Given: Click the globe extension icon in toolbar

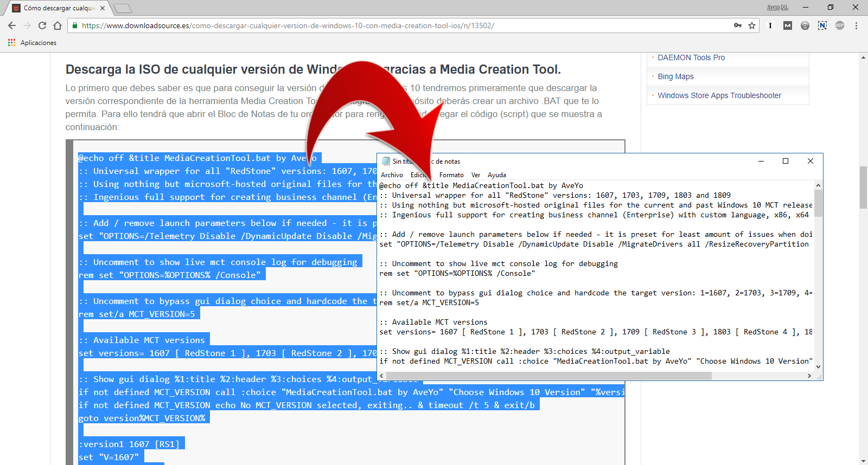Looking at the screenshot, I should (805, 25).
